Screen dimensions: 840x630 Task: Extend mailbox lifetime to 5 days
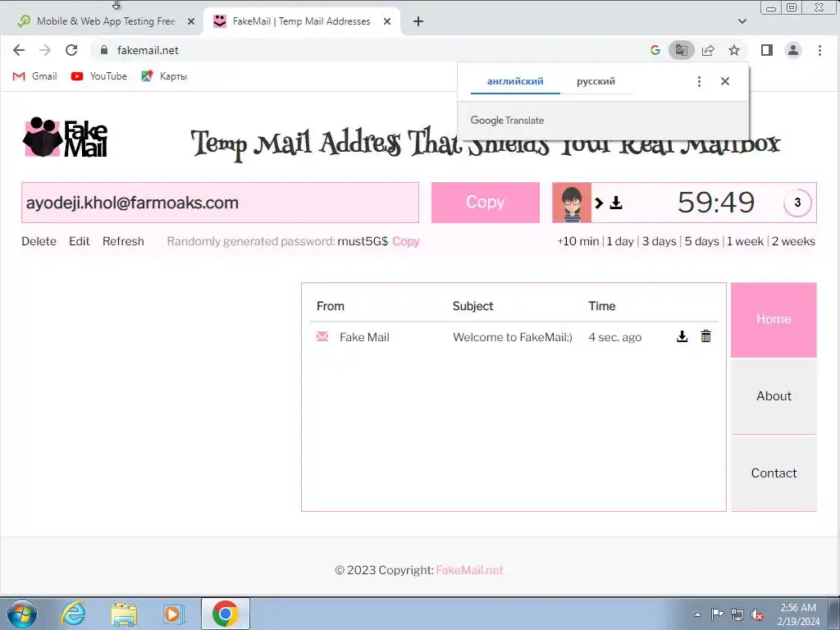point(702,241)
